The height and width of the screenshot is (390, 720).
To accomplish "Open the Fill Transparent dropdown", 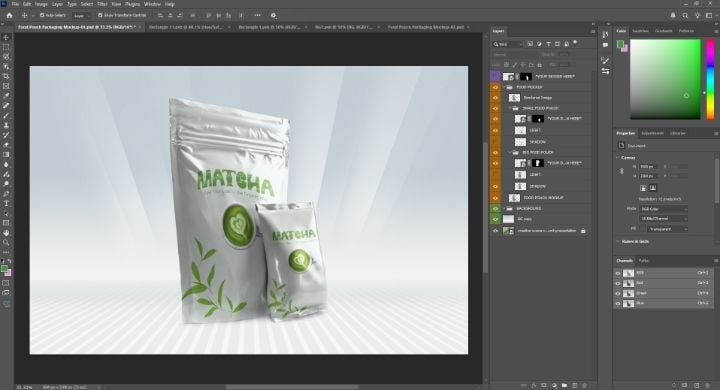I will click(668, 229).
